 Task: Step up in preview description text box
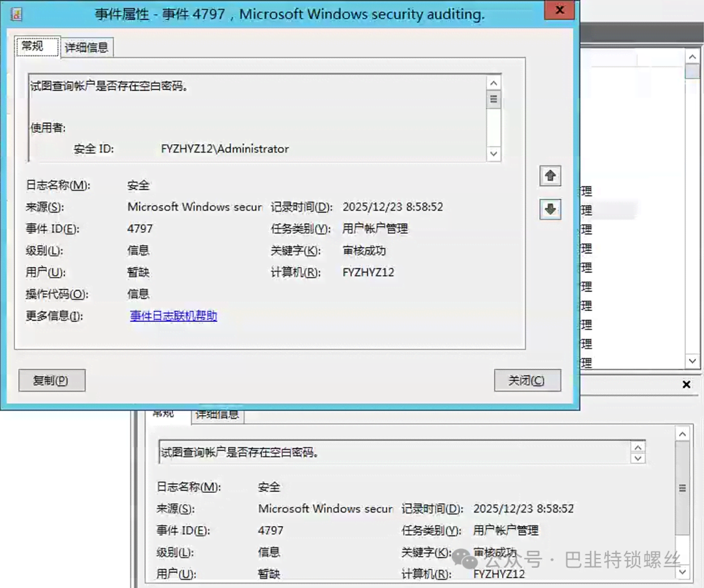coord(638,447)
